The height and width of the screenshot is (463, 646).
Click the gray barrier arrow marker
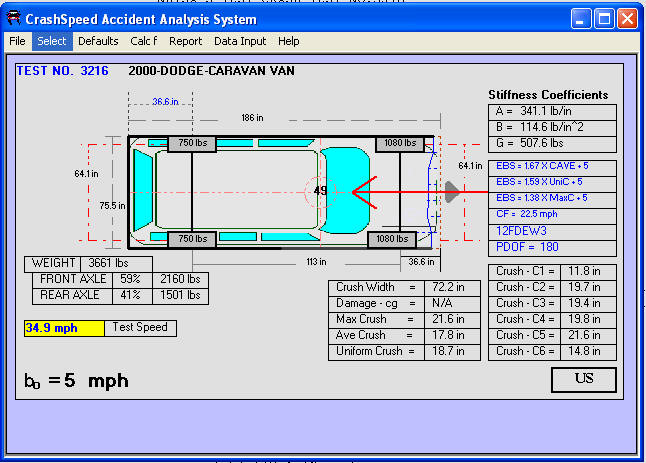click(x=452, y=191)
